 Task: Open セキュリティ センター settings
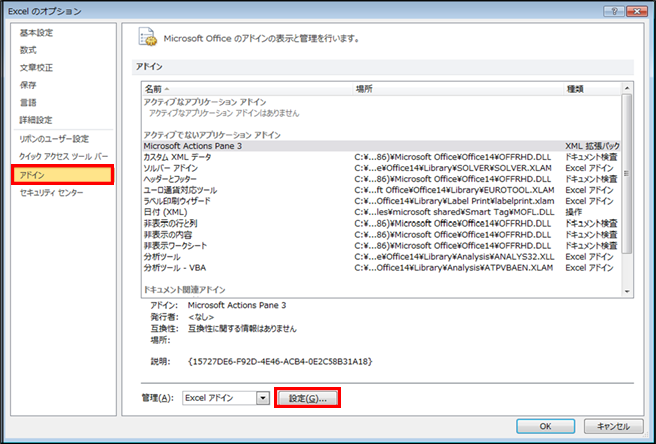[51, 192]
